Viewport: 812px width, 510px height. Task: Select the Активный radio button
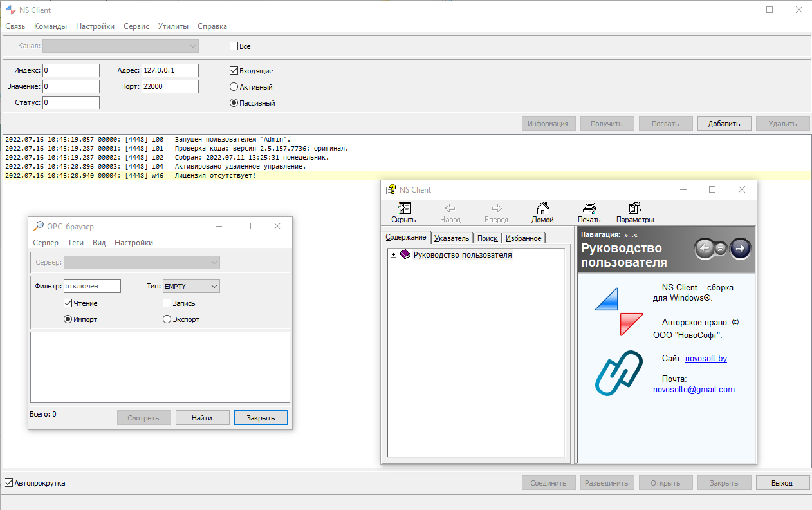pyautogui.click(x=234, y=87)
